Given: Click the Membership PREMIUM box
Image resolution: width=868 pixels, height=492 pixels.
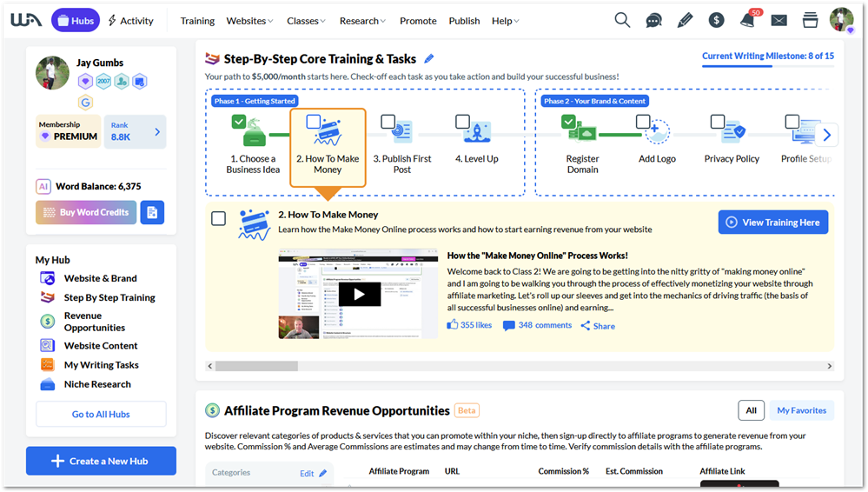Looking at the screenshot, I should point(68,131).
